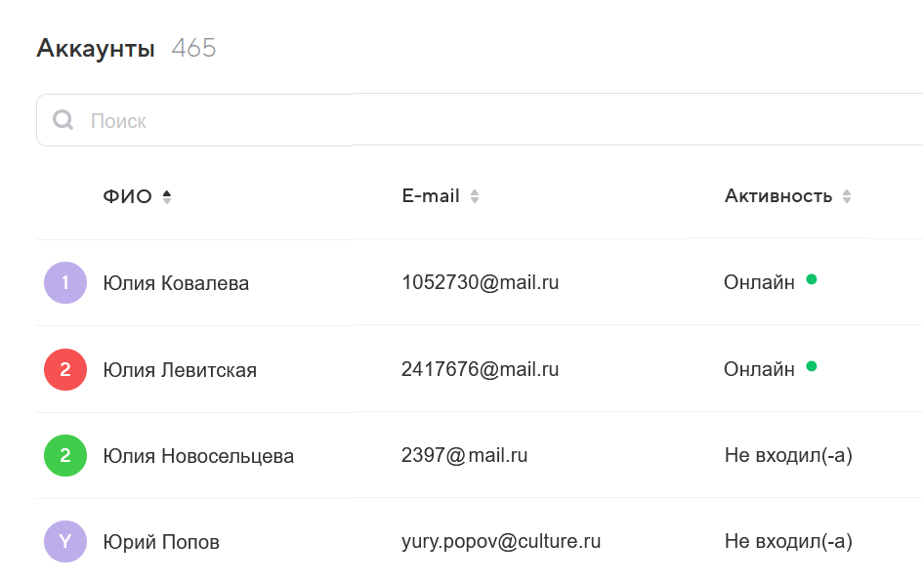Click the Активность column header label
Viewport: 924px width, 583px height.
pos(777,196)
